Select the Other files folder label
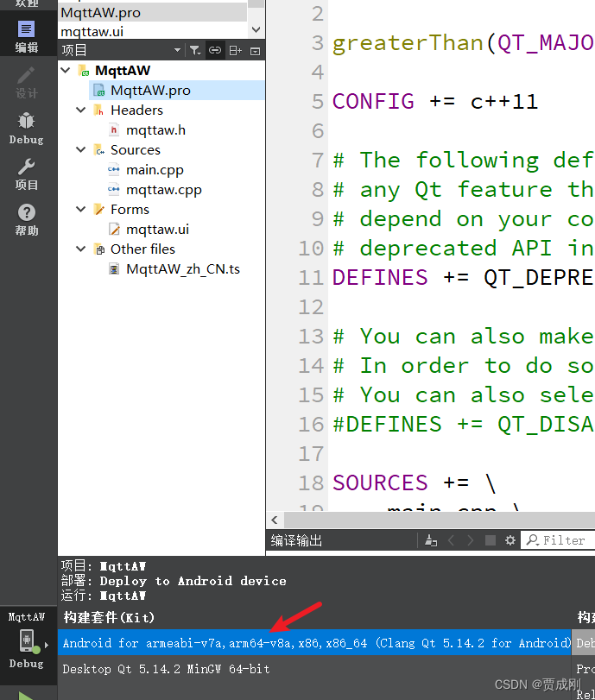Viewport: 595px width, 700px height. (x=142, y=249)
